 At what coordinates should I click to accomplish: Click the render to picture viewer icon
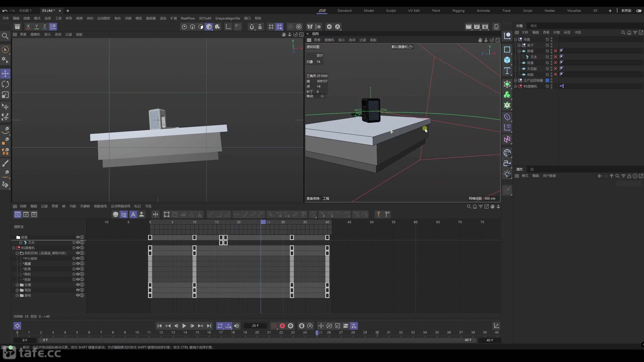click(477, 27)
